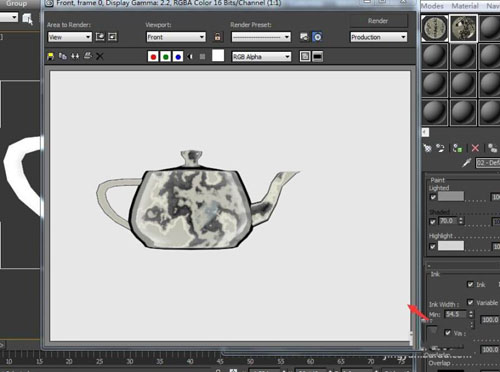Show the alpha channel display
The image size is (500, 372).
click(x=190, y=57)
